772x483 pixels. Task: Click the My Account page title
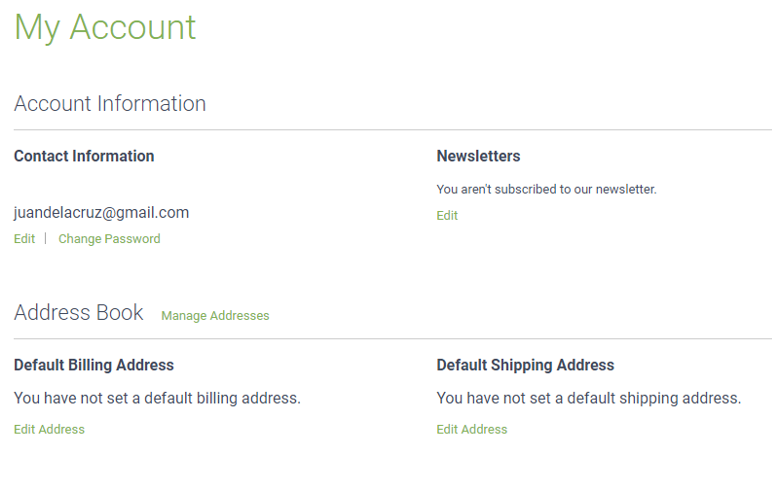pyautogui.click(x=105, y=28)
